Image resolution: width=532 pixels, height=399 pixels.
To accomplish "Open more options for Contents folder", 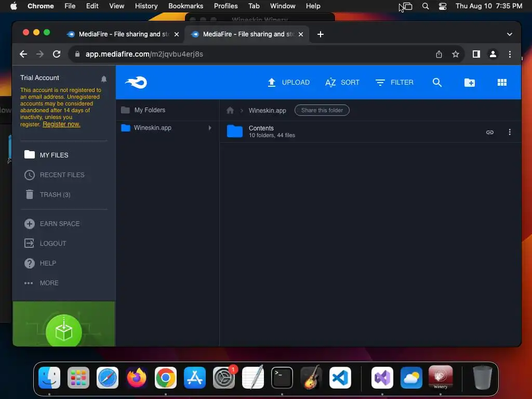I will pos(510,132).
